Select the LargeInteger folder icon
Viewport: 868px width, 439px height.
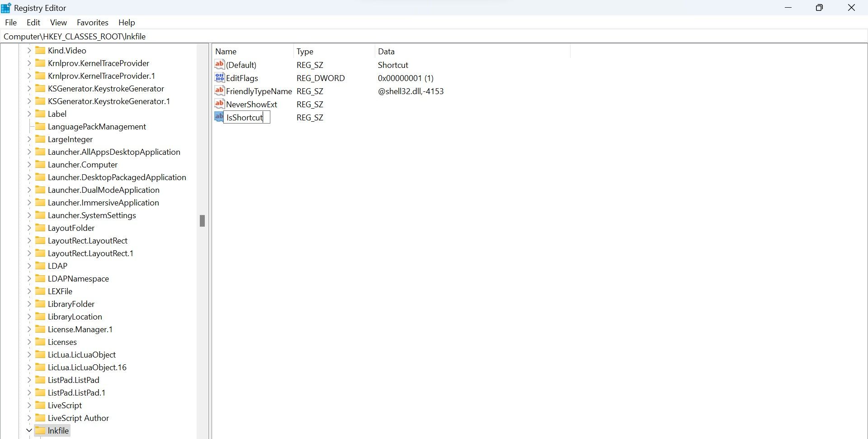click(x=40, y=139)
